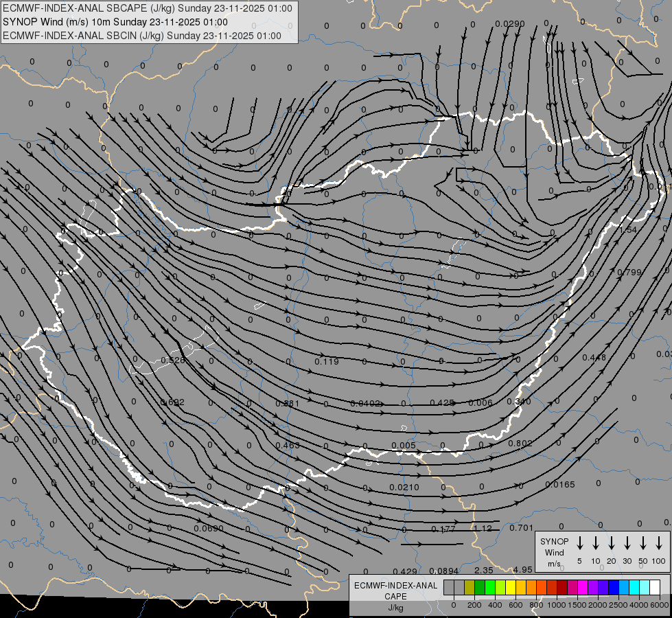Click the 100 m/s wind arrow in legend
The width and height of the screenshot is (672, 618).
659,542
